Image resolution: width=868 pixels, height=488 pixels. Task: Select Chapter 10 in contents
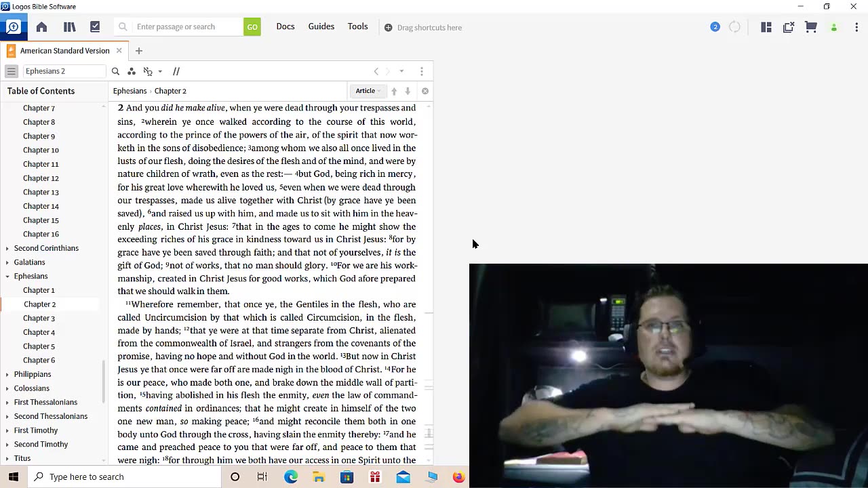41,150
